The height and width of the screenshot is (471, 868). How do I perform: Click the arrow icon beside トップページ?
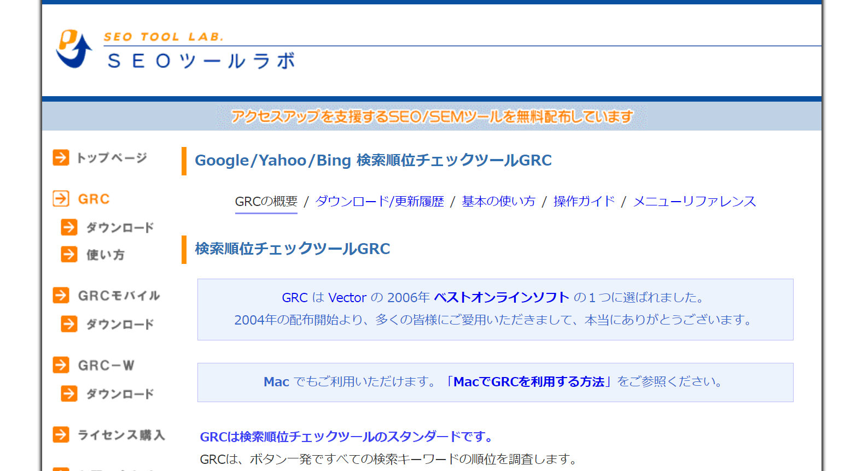tap(61, 157)
